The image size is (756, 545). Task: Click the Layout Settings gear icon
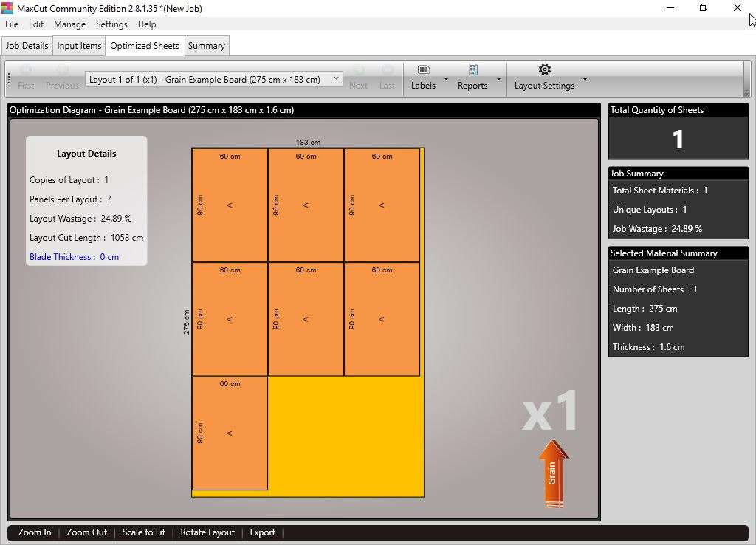544,69
